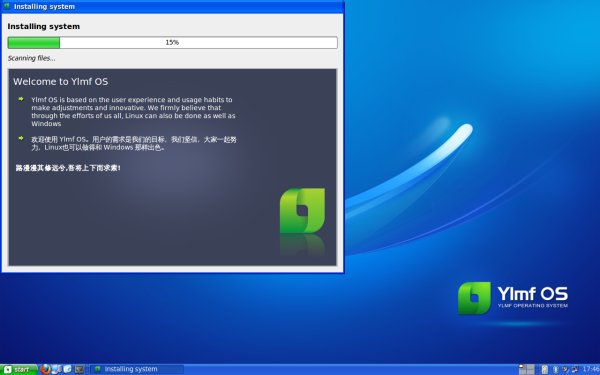The width and height of the screenshot is (600, 375).
Task: Click the 'Scanning files...' status text
Action: coord(31,58)
